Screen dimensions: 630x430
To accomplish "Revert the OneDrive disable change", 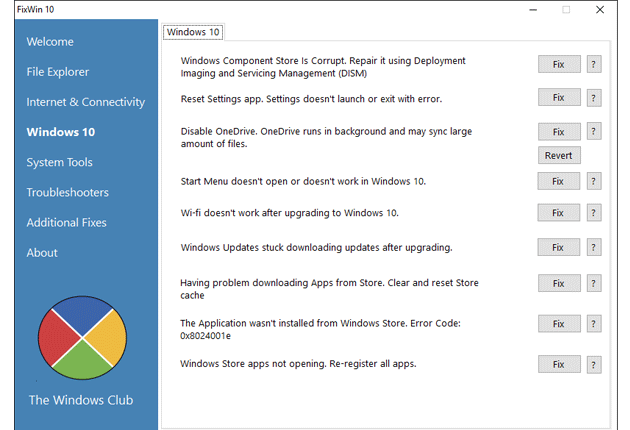I will pyautogui.click(x=559, y=156).
